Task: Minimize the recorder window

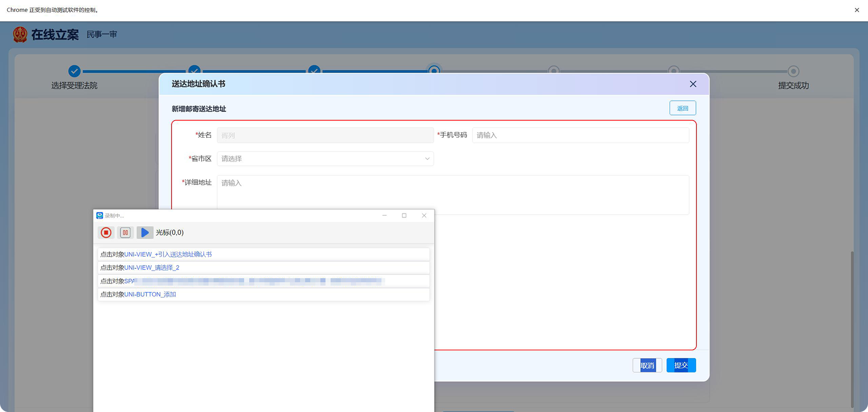Action: 384,216
